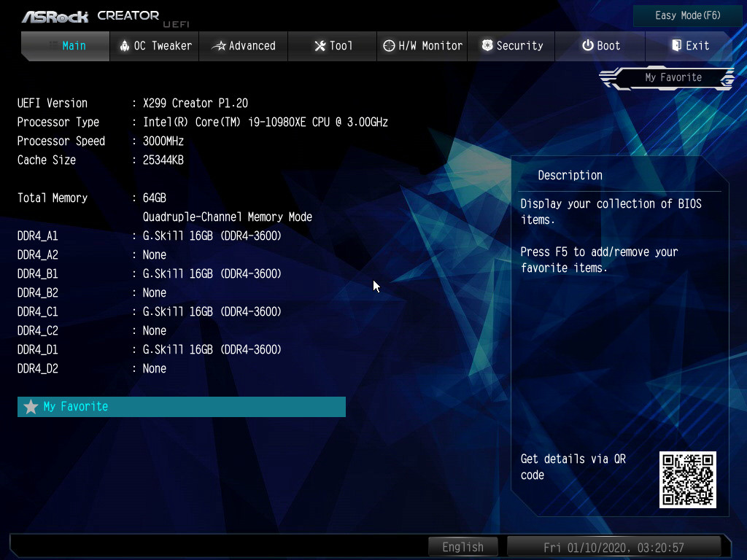Click the H/W Monitor gauge icon
Image resolution: width=747 pixels, height=560 pixels.
pyautogui.click(x=389, y=46)
